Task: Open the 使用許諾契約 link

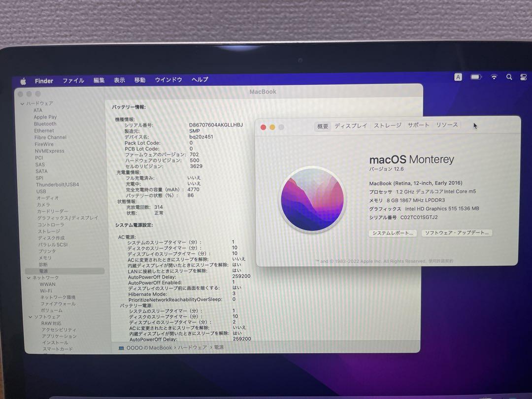Action: (x=440, y=261)
